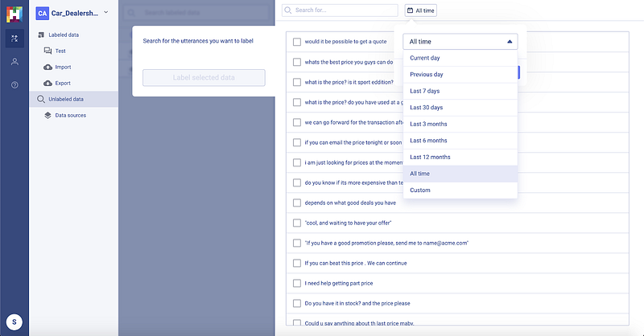Select checkbox for 'depends on what good deals you have'

297,203
